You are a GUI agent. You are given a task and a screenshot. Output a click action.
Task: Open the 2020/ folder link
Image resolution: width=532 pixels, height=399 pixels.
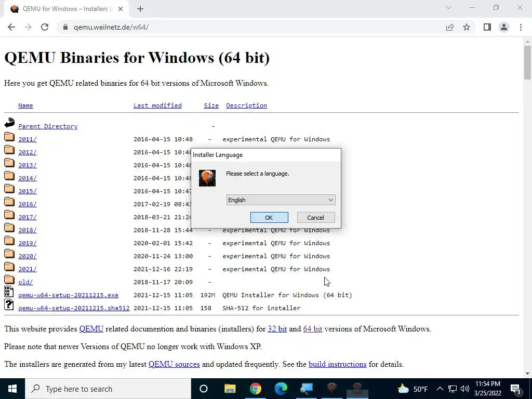[28, 256]
